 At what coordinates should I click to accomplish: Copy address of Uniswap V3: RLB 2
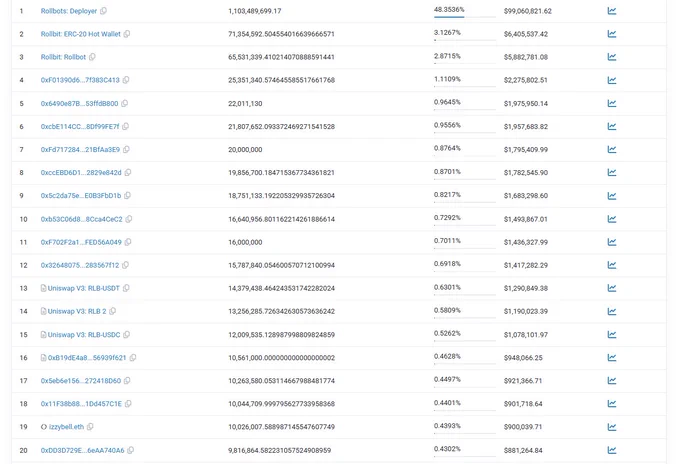tap(112, 311)
